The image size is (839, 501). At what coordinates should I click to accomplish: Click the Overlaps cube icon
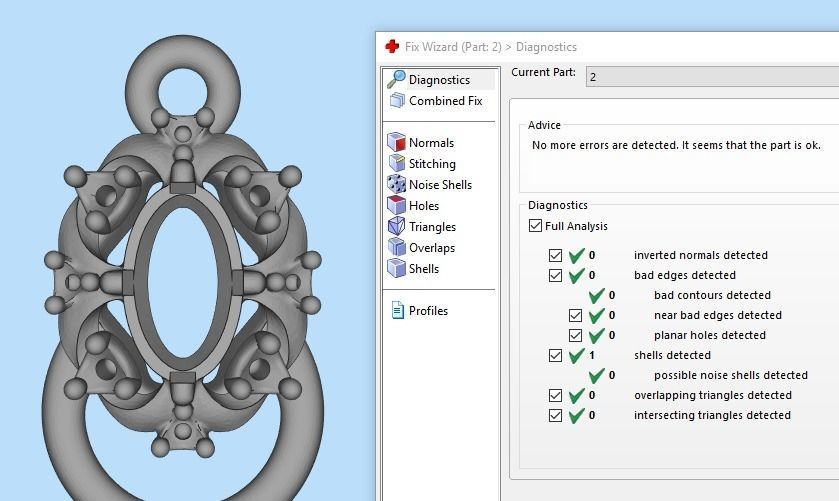(x=396, y=247)
